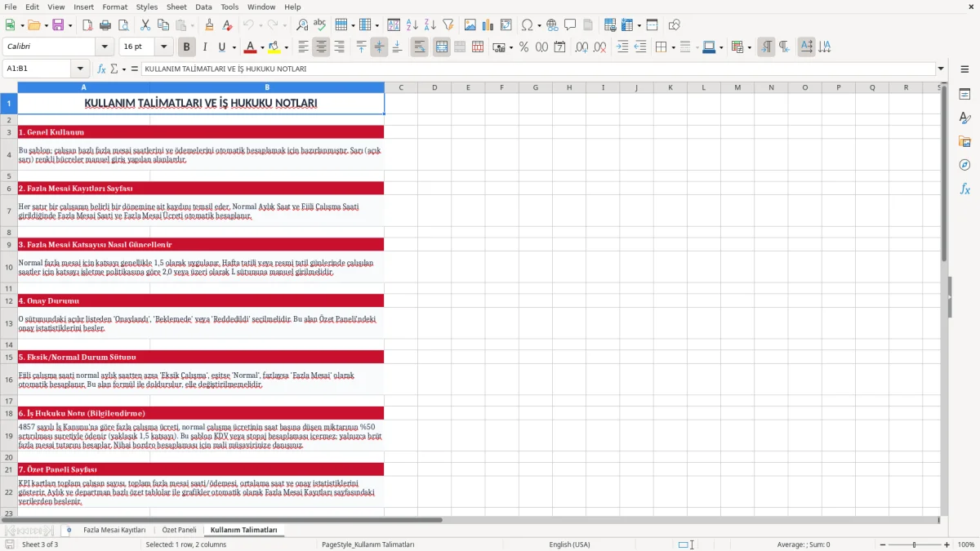Apply yellow background color swatch
Viewport: 980px width, 551px height.
pyautogui.click(x=274, y=47)
